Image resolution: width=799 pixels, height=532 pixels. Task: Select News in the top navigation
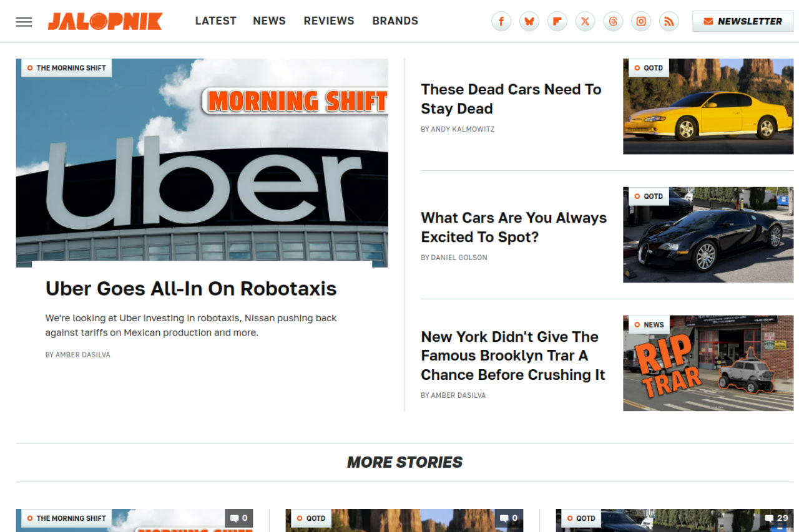tap(269, 21)
